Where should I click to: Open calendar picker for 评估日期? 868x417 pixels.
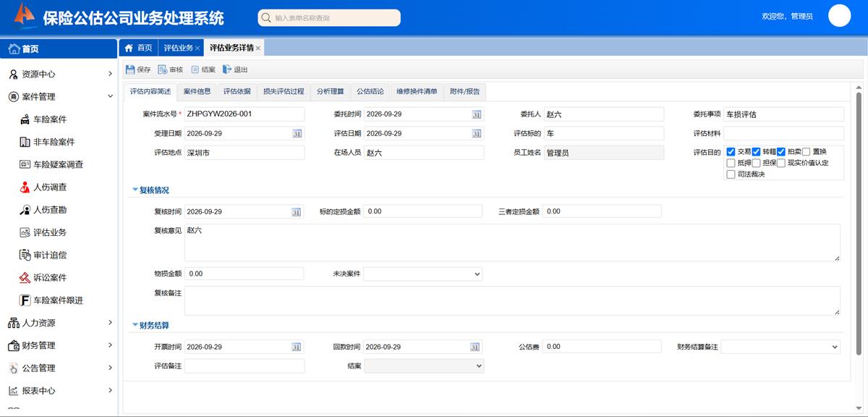tap(477, 133)
